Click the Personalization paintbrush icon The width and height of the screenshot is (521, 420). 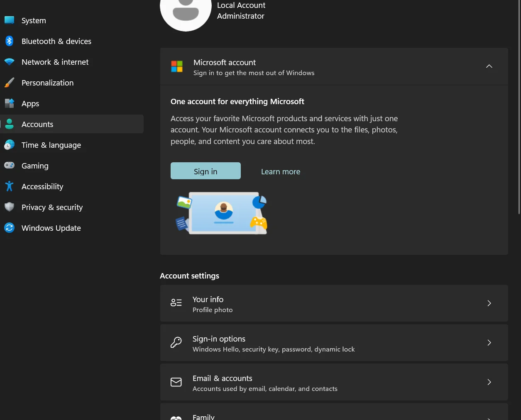pos(9,83)
